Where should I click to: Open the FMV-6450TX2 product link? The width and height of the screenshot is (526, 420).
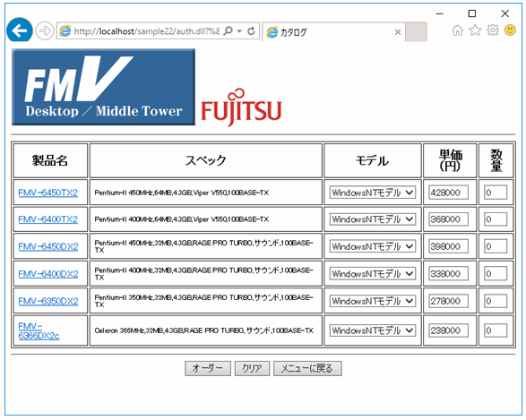[48, 193]
